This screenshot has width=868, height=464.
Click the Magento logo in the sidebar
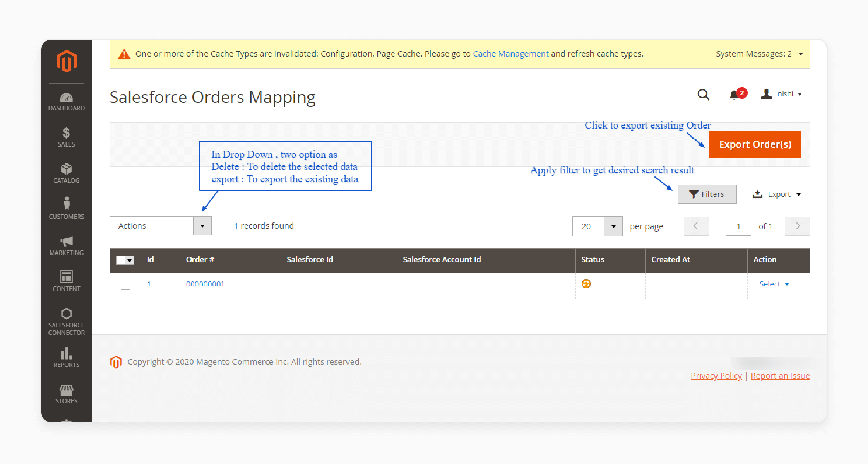coord(67,61)
